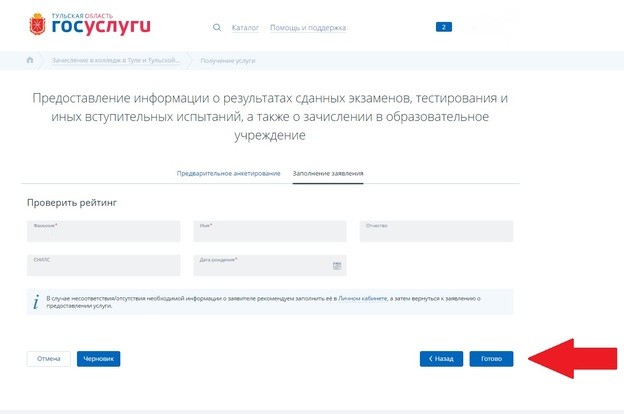Open the calendar date picker icon
This screenshot has height=414, width=624.
point(337,266)
